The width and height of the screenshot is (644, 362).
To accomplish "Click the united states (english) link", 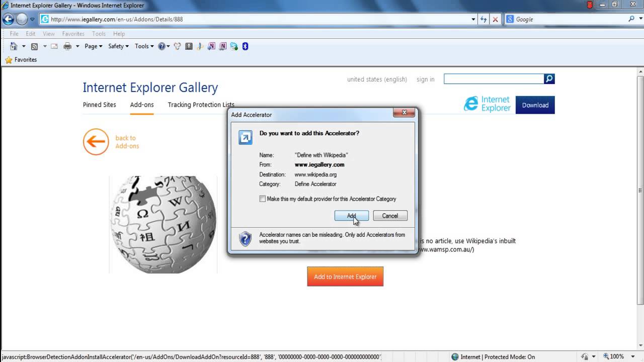I will coord(377,79).
